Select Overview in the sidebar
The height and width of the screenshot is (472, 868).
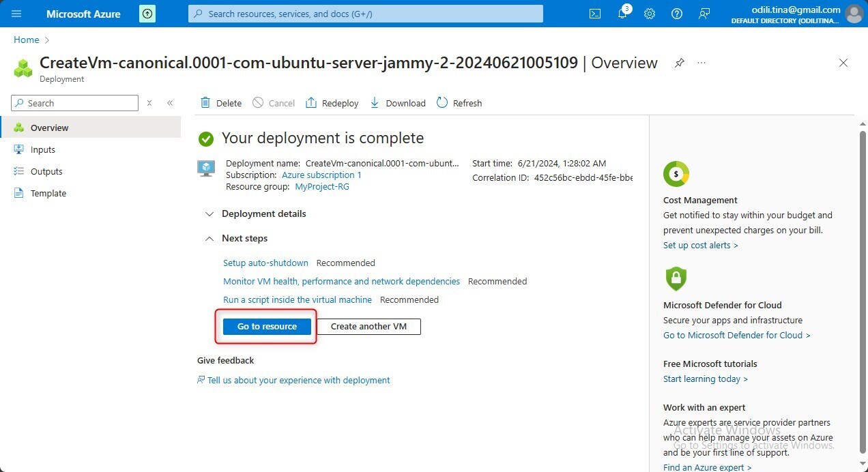pos(90,128)
